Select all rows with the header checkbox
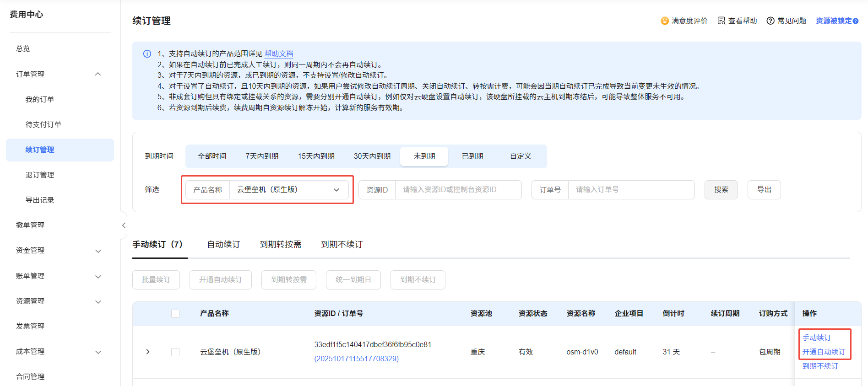 click(x=175, y=314)
